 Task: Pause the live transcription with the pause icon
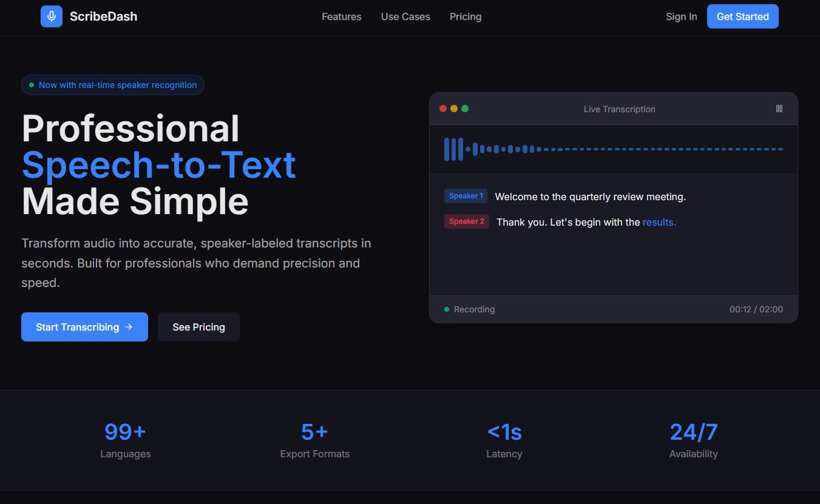coord(779,109)
